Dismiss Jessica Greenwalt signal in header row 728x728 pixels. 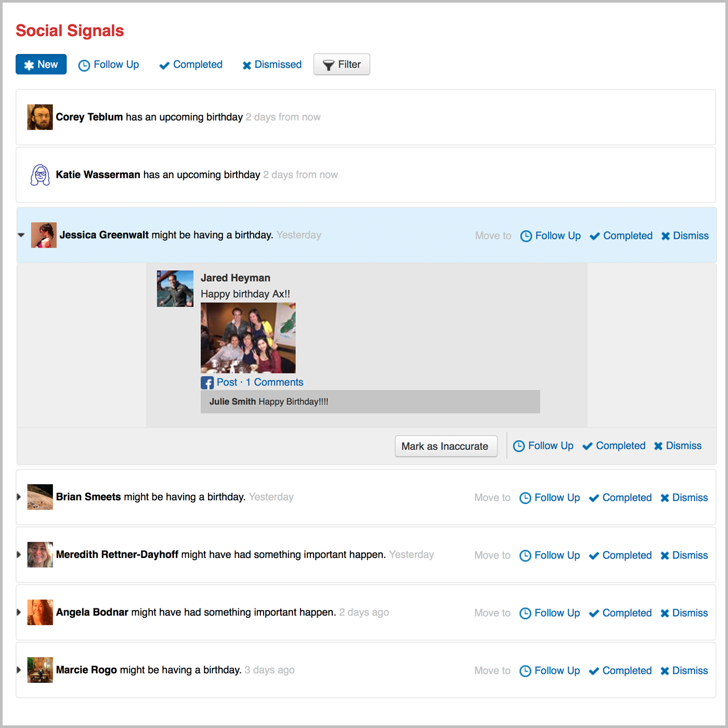(685, 236)
